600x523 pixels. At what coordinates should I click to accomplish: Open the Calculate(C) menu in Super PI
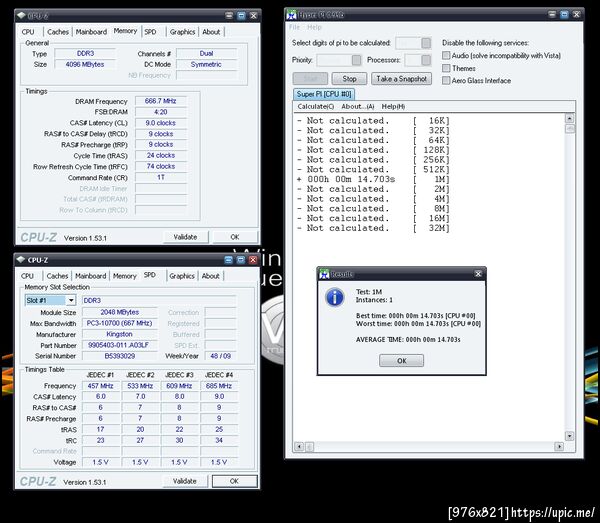pyautogui.click(x=316, y=107)
